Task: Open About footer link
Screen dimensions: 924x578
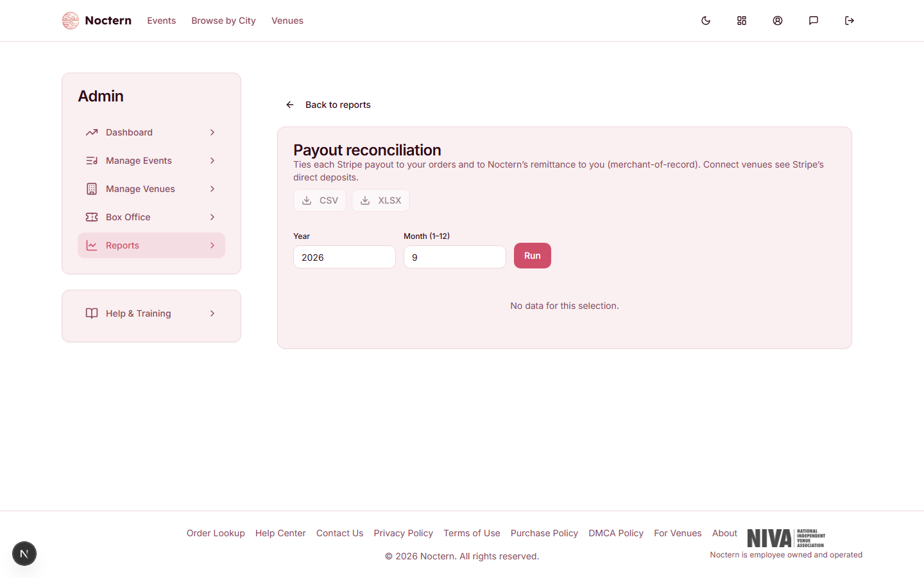Action: [x=724, y=533]
